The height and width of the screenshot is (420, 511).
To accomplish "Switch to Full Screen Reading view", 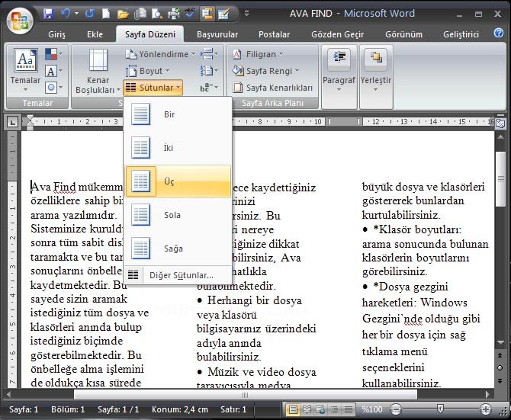I will coord(307,409).
